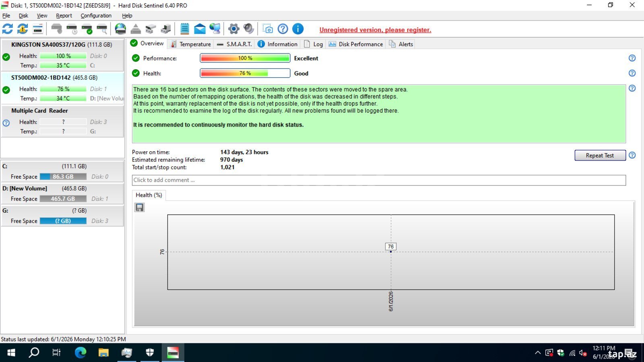
Task: Click the 76 data point on health chart
Action: click(390, 251)
